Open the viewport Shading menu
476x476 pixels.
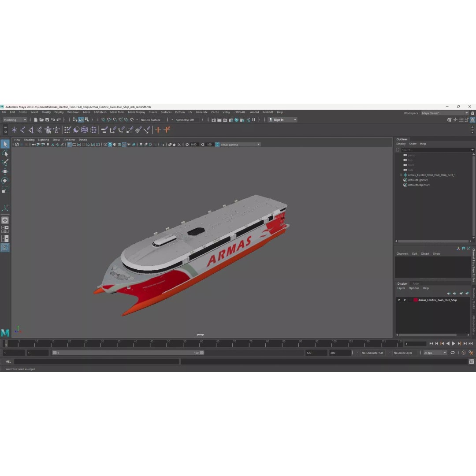click(x=29, y=140)
